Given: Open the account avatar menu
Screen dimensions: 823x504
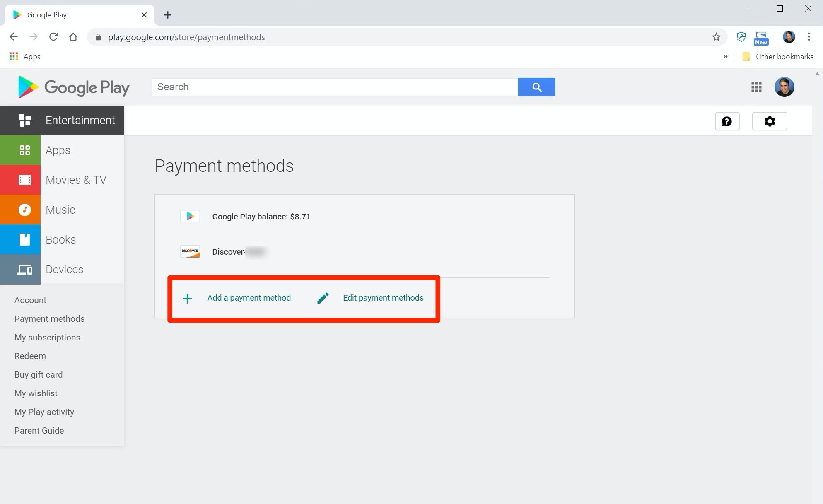Looking at the screenshot, I should point(784,87).
